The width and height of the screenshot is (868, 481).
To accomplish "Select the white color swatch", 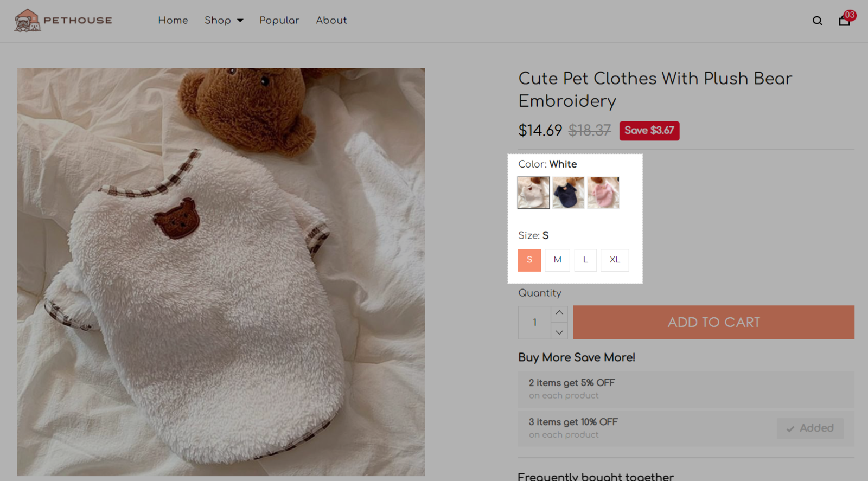I will (533, 193).
